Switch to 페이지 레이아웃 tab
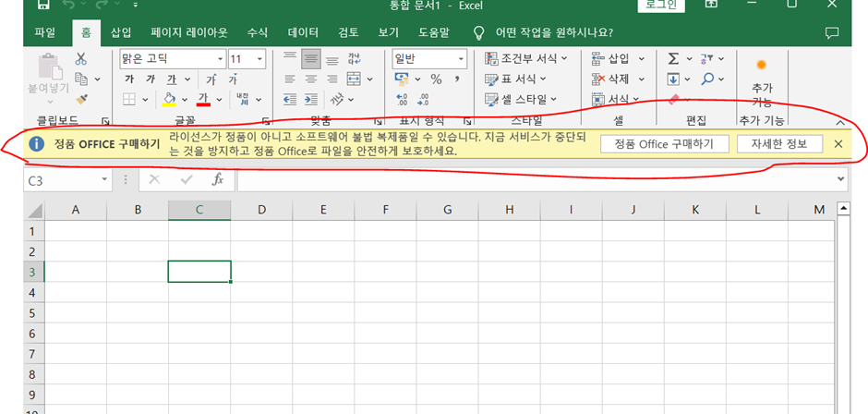Screen dimensions: 868x414 pos(188,32)
